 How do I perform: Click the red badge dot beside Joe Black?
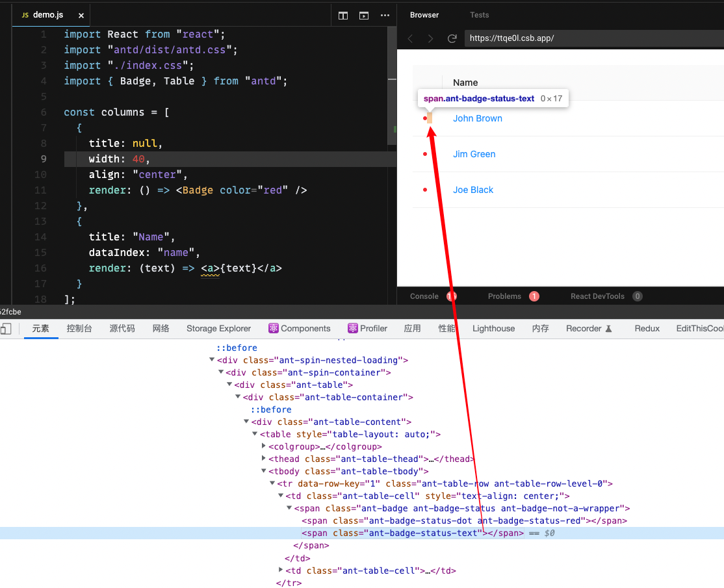click(425, 190)
